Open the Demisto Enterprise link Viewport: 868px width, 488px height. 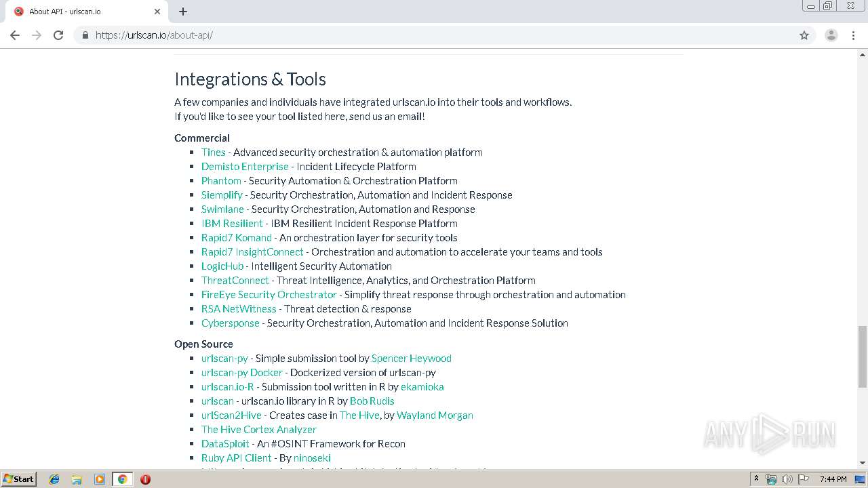coord(245,167)
